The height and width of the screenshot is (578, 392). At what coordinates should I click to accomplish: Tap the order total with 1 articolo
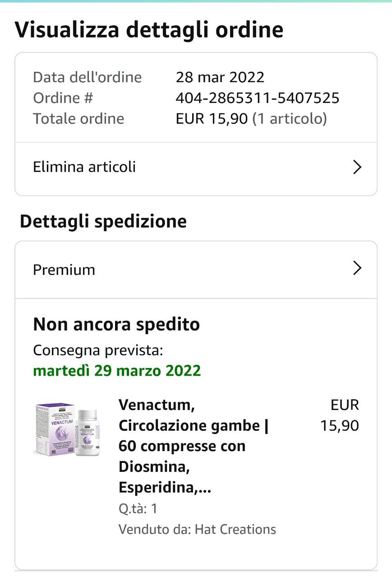pyautogui.click(x=251, y=119)
